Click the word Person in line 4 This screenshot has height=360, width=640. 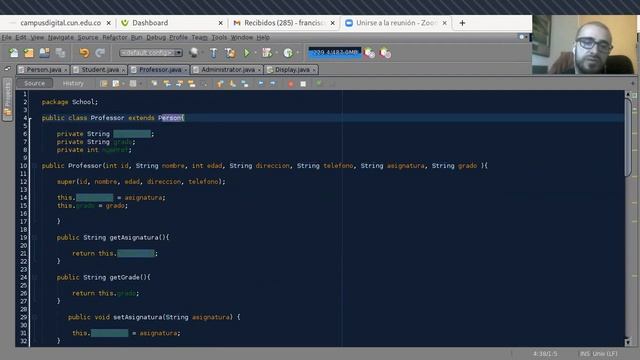pos(170,118)
